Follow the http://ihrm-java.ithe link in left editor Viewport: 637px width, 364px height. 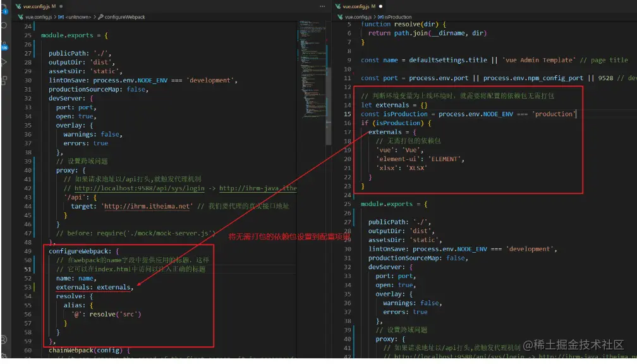tap(258, 188)
